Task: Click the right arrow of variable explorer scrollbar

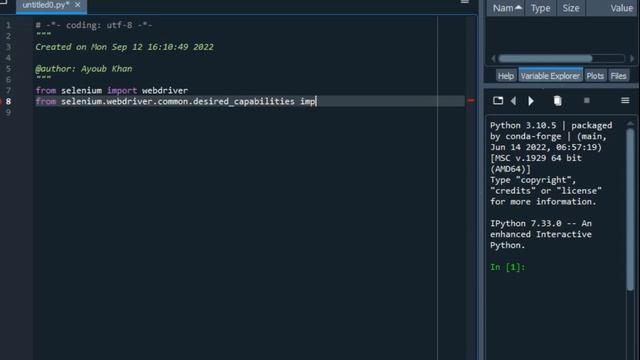Action: (632, 59)
